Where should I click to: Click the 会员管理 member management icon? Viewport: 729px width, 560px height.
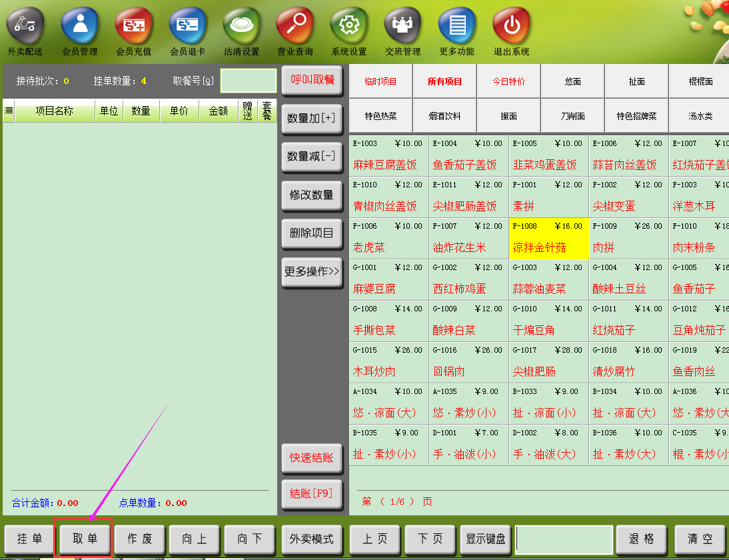(x=79, y=25)
